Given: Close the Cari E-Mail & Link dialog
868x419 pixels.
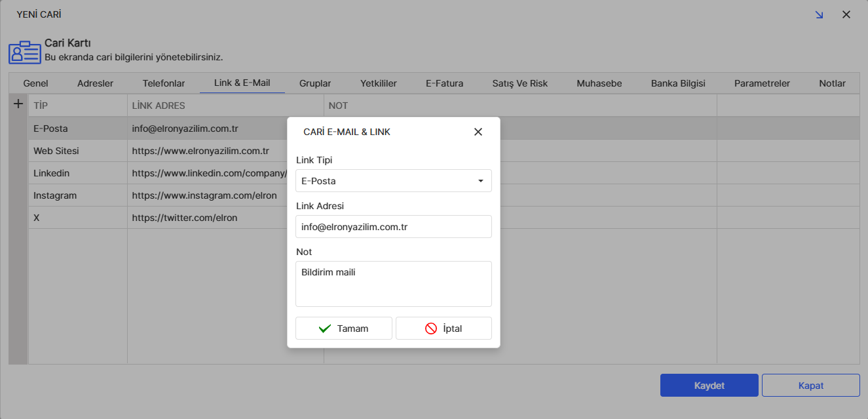Looking at the screenshot, I should tap(478, 132).
